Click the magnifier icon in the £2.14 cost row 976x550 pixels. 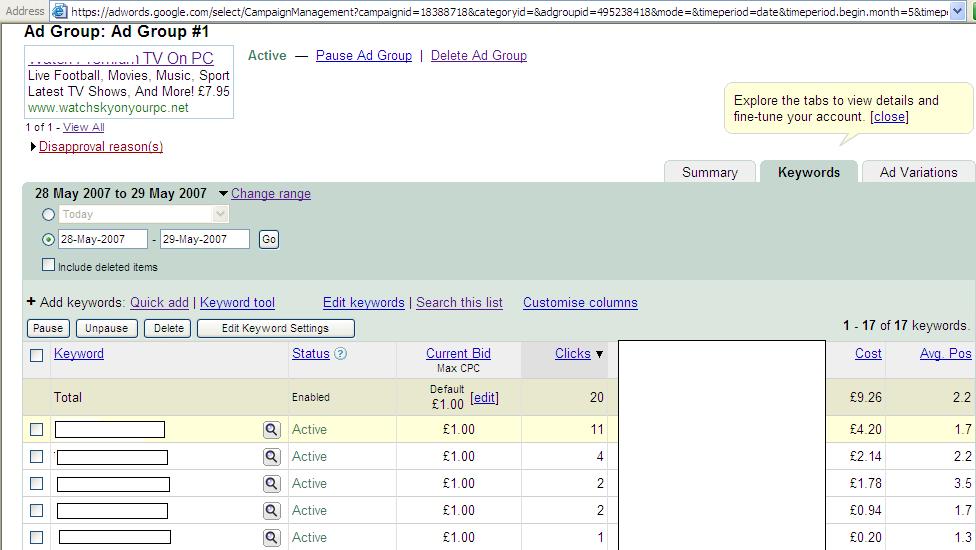[271, 457]
